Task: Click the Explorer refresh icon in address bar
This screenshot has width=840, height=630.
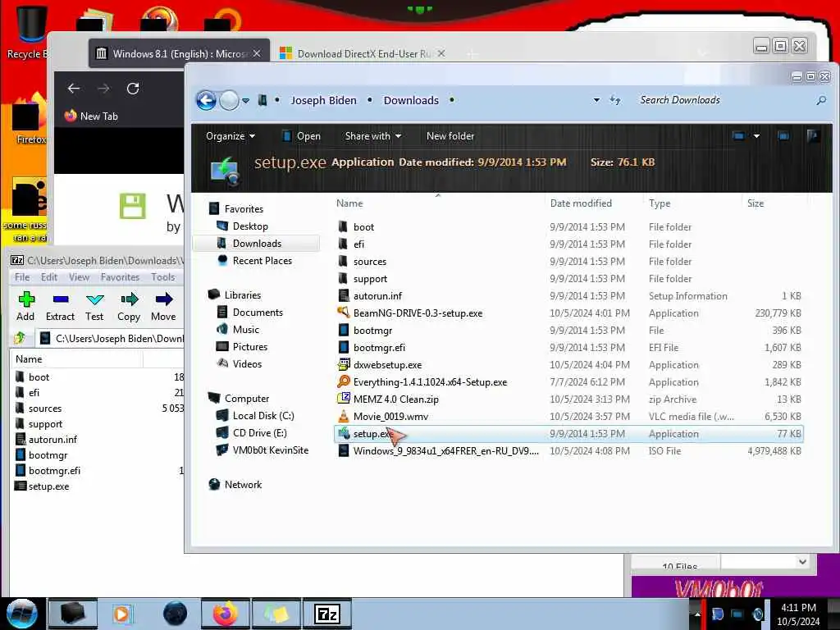Action: tap(615, 100)
